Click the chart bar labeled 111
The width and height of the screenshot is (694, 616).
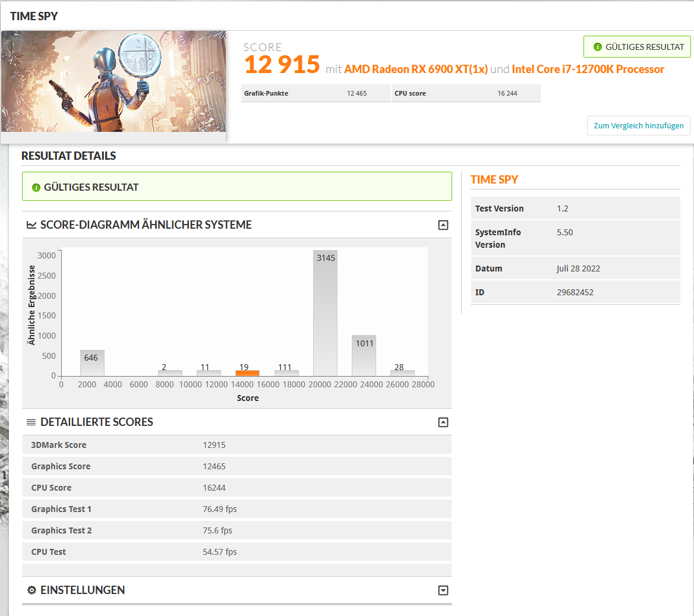tap(286, 373)
